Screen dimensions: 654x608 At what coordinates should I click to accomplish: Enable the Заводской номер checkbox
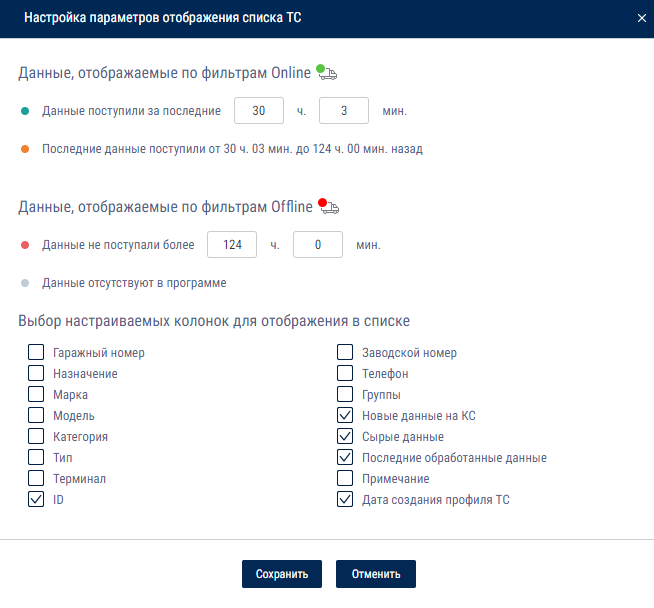[345, 352]
